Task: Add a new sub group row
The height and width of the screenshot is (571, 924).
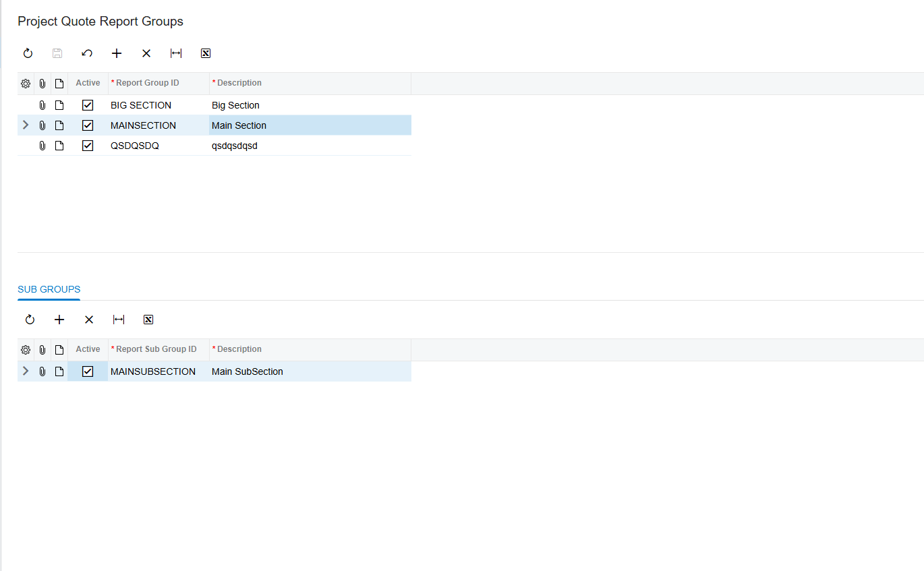Action: [59, 320]
